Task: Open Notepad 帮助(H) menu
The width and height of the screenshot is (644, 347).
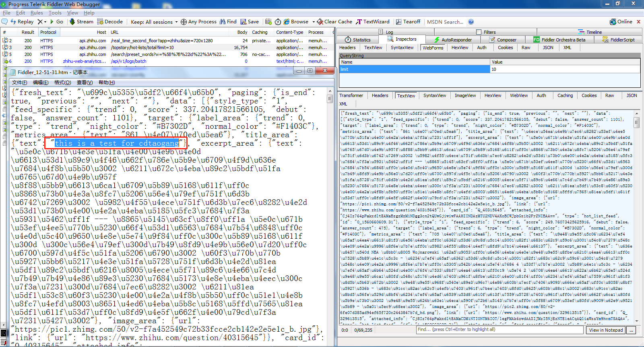Action: coord(107,83)
